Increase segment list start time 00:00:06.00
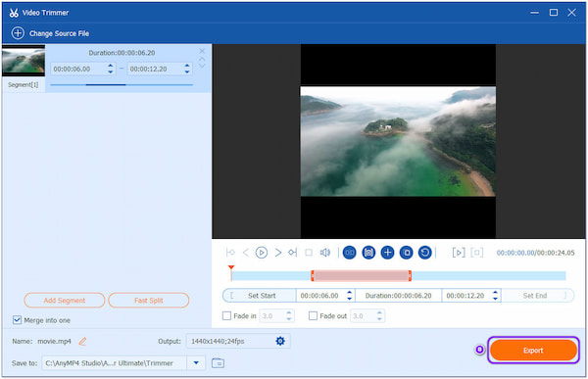The height and width of the screenshot is (379, 588). click(x=110, y=66)
